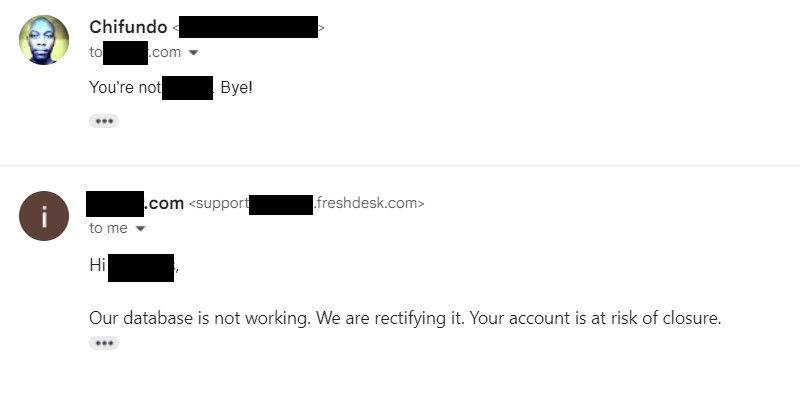Show trimmed content under "Bye!" message
Screen dimensions: 800x400
[104, 121]
